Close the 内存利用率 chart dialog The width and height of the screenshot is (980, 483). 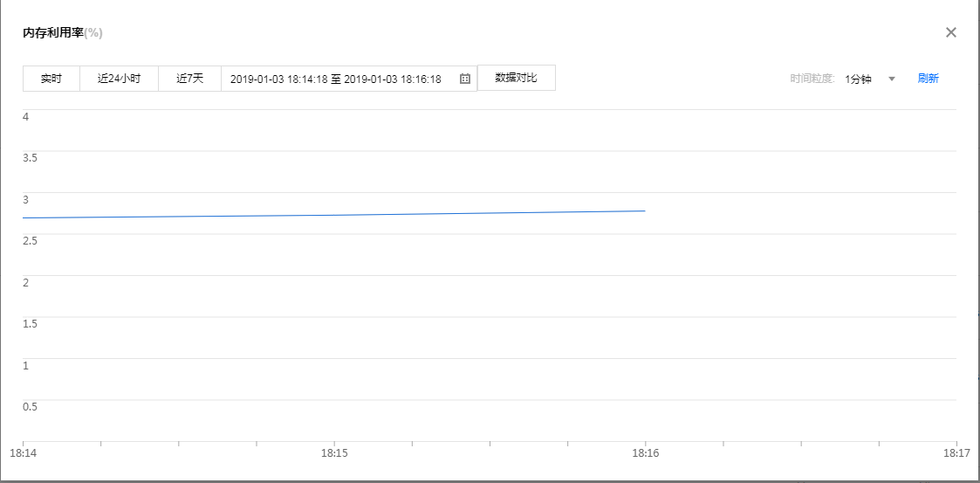[x=951, y=32]
